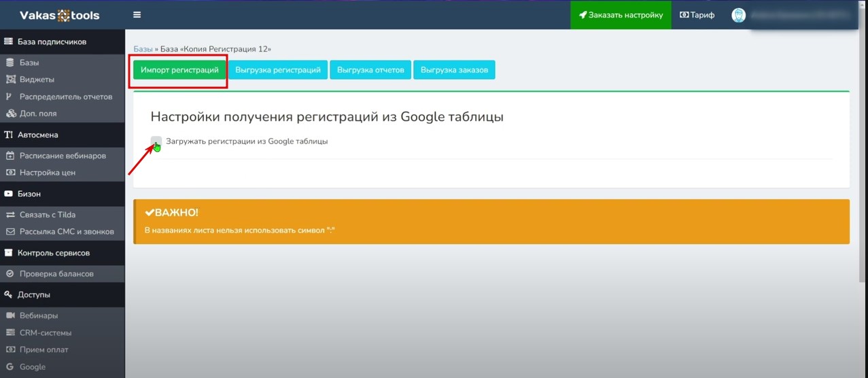Click the widgets icon beside Виджеты
The width and height of the screenshot is (868, 378).
point(10,80)
